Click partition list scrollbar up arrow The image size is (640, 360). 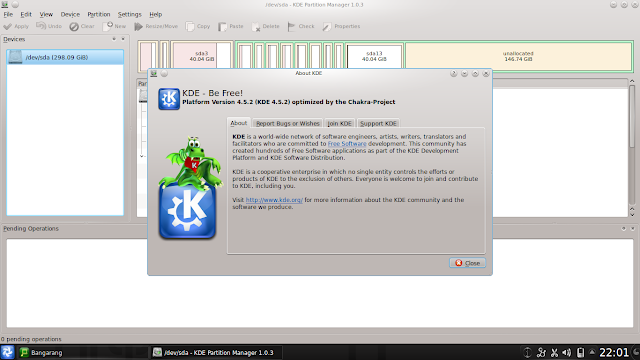pyautogui.click(x=632, y=82)
